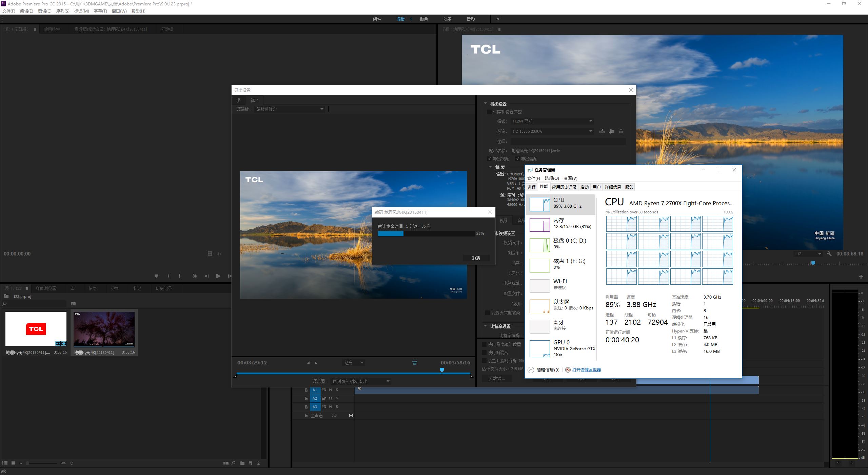Open the source scaling dropdown

290,109
